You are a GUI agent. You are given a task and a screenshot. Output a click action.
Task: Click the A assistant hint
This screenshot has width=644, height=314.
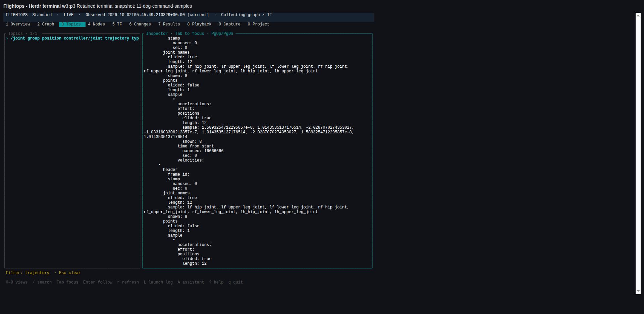coord(191,282)
